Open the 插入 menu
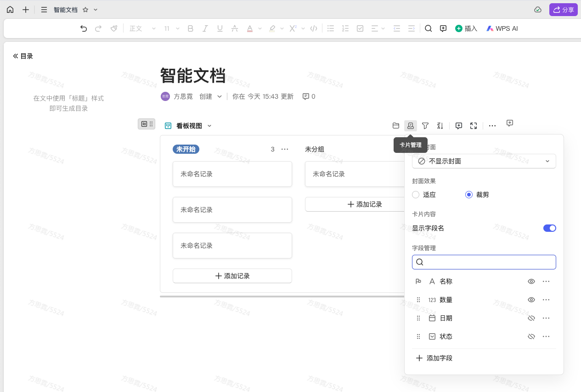Viewport: 581px width, 392px height. tap(466, 28)
